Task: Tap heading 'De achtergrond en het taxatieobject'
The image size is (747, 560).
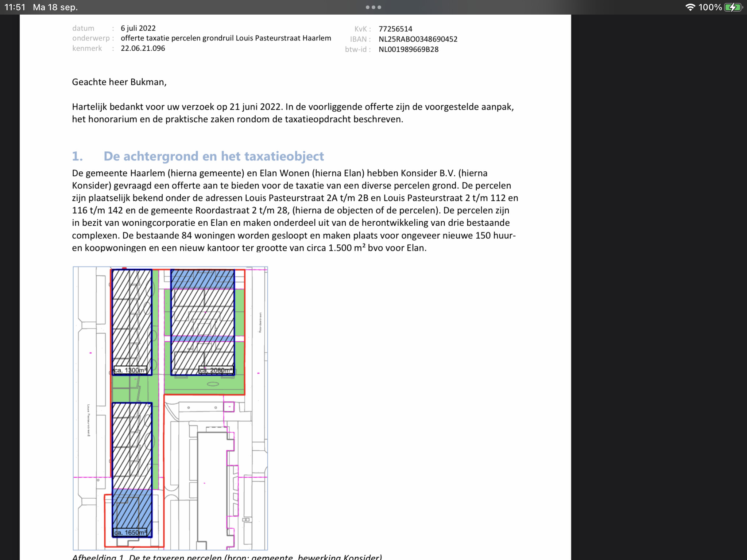Action: click(214, 156)
